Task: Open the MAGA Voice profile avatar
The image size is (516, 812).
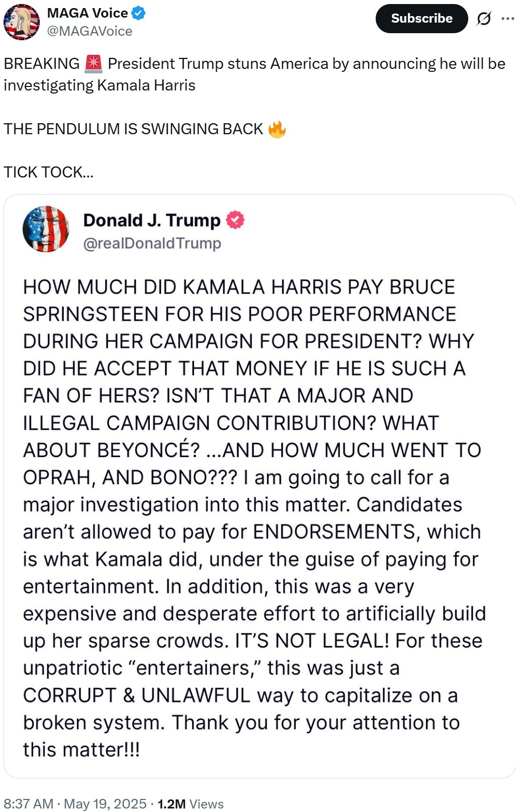Action: [22, 22]
